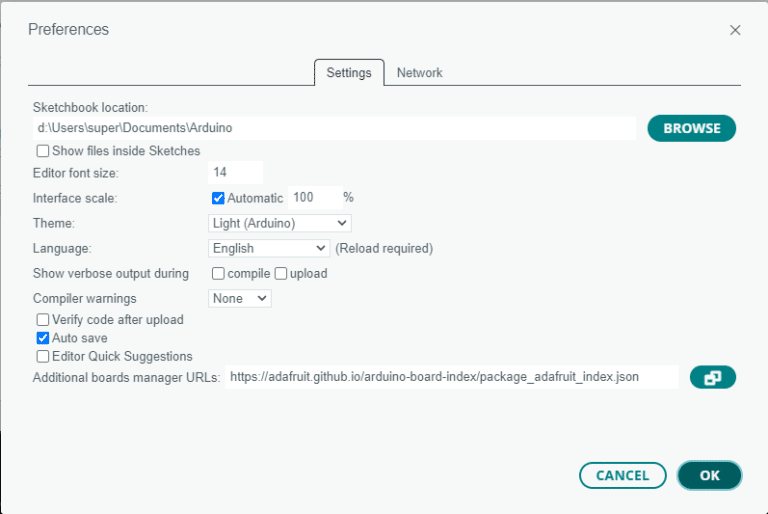
Task: Expand the Language dropdown set to English
Action: [269, 248]
